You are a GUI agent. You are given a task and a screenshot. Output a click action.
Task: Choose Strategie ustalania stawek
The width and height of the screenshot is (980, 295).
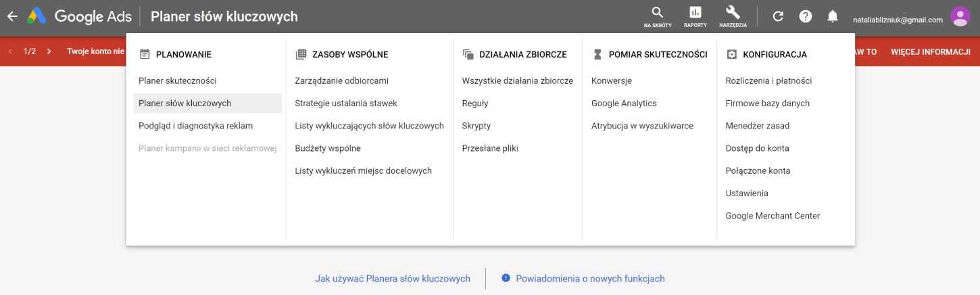pos(345,104)
